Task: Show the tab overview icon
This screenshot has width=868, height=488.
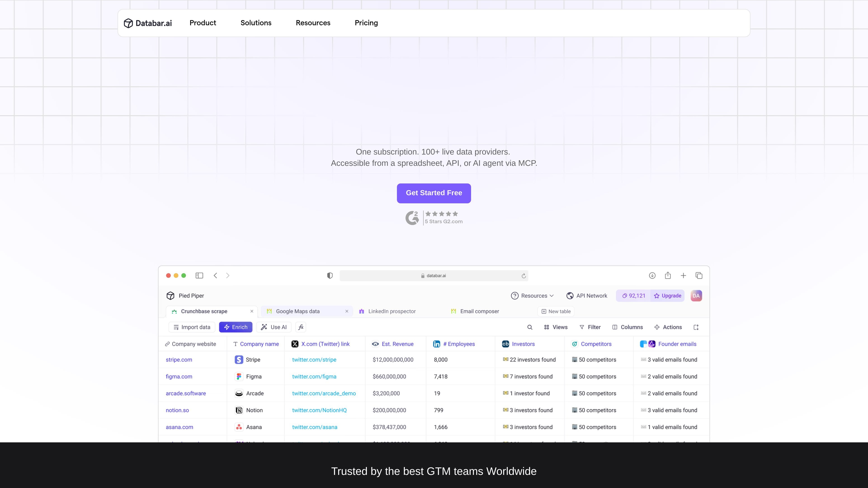Action: 699,275
